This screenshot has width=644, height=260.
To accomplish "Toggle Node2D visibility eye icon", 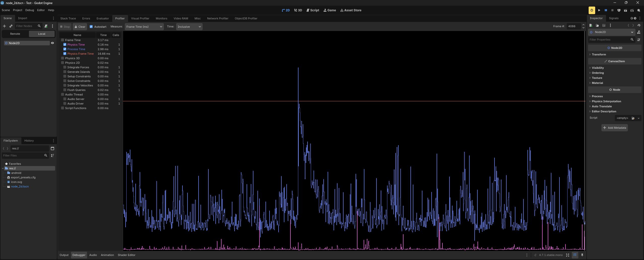I will click(x=52, y=43).
